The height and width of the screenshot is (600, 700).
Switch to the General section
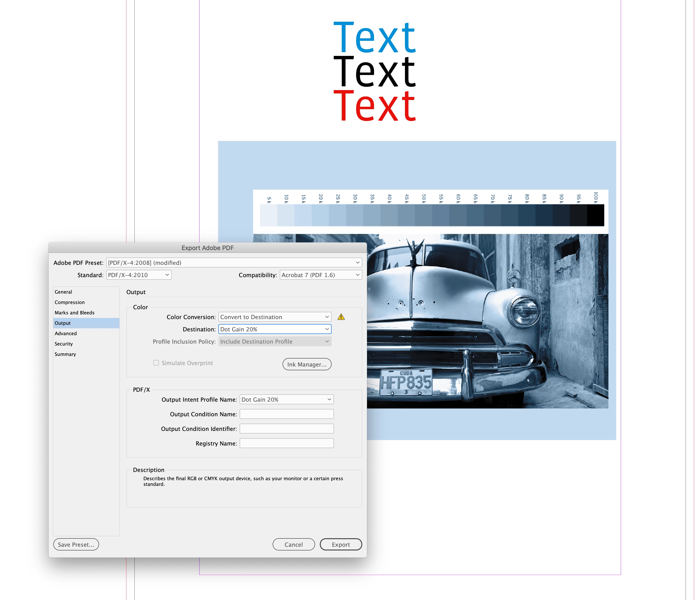pyautogui.click(x=63, y=292)
